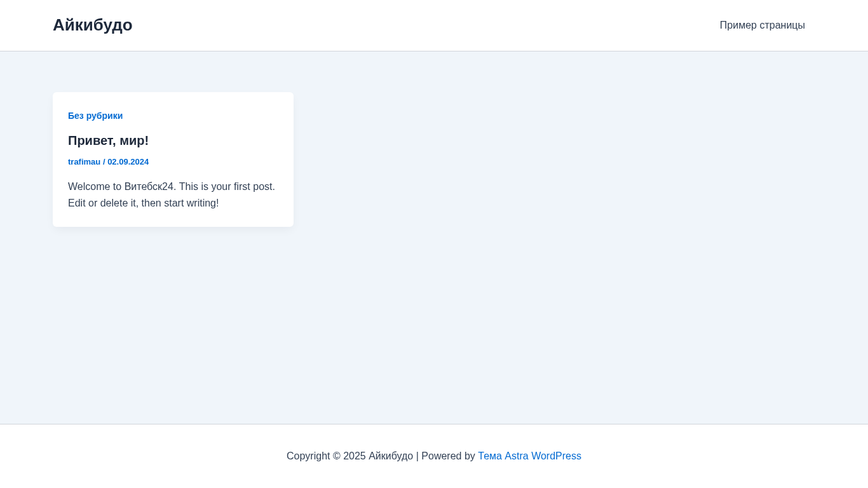Click Айкибудо in the footer copyright line

coord(391,456)
